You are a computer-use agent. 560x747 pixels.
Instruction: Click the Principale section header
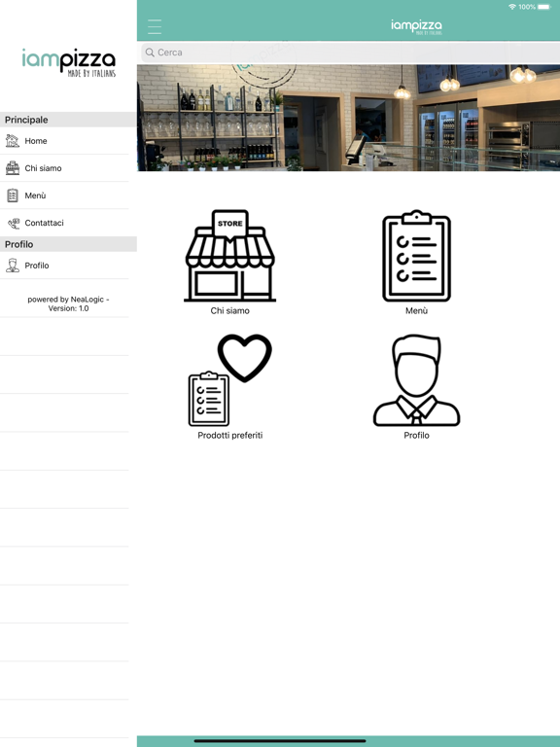[68, 120]
